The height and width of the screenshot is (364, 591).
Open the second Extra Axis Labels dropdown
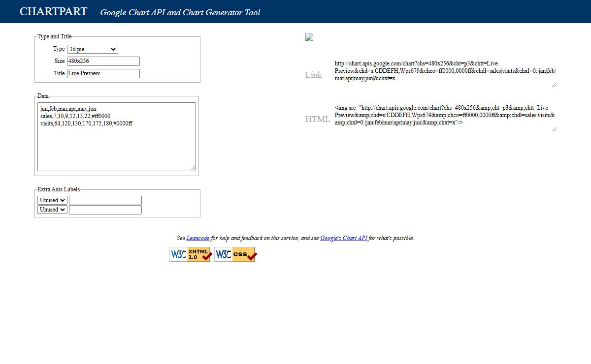(x=52, y=210)
